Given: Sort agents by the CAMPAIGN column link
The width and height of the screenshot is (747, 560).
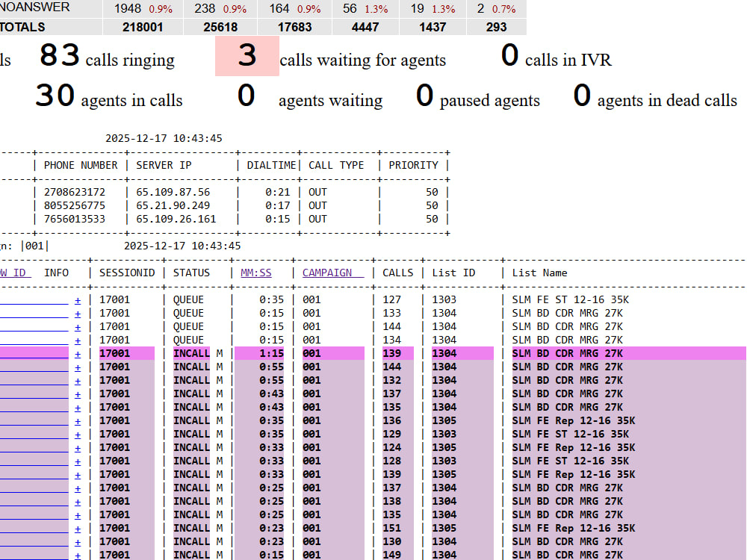Looking at the screenshot, I should click(x=332, y=273).
